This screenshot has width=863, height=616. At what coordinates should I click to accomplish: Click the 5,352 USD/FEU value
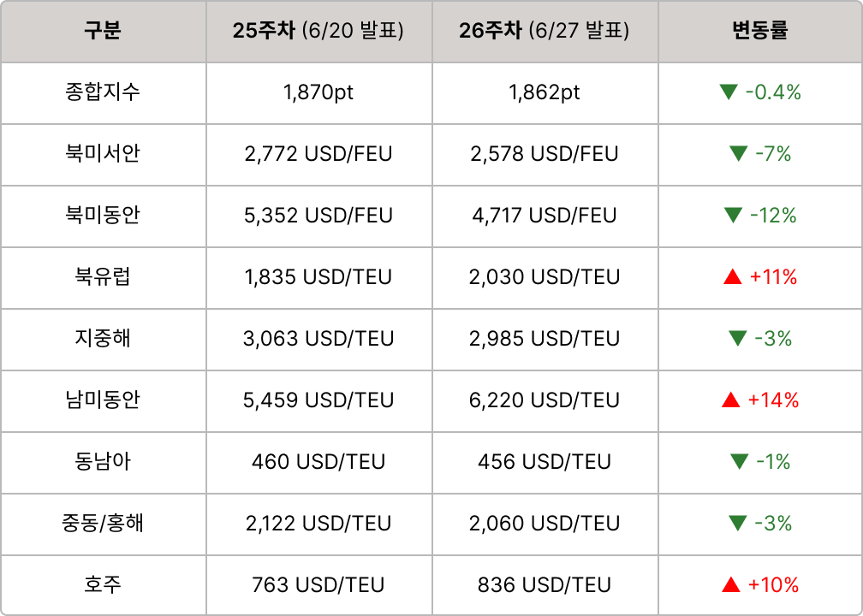tap(318, 215)
